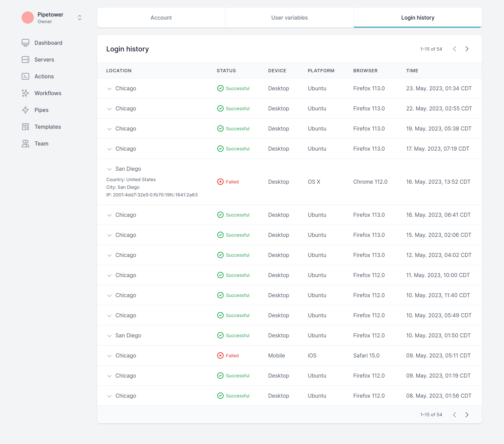The width and height of the screenshot is (504, 444).
Task: Click the 'Mobile' device cell
Action: (x=277, y=355)
